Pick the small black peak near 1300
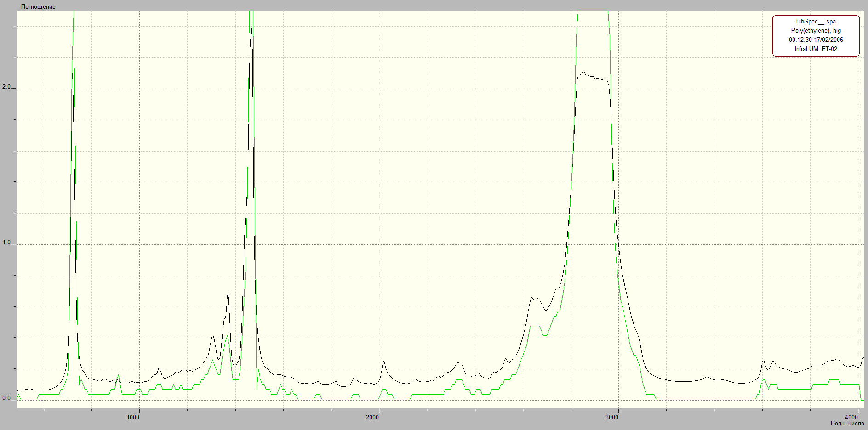Screen dimensions: 868x430 [x=212, y=336]
